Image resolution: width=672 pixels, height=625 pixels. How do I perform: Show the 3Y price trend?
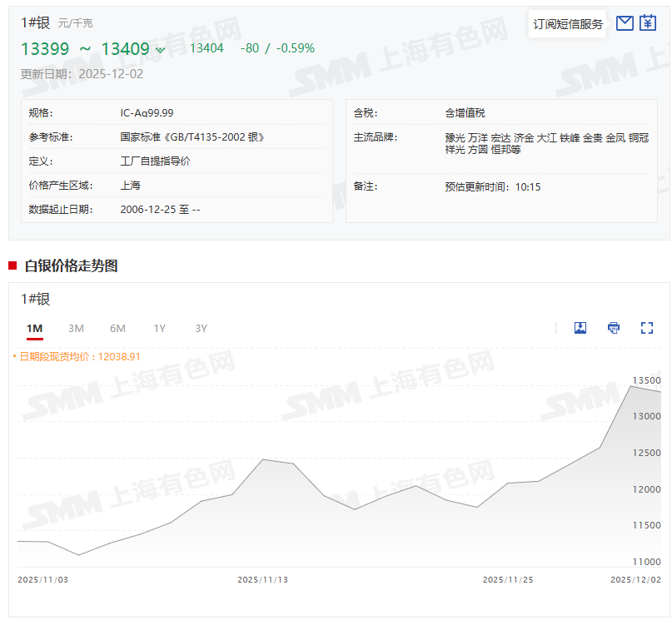[201, 329]
